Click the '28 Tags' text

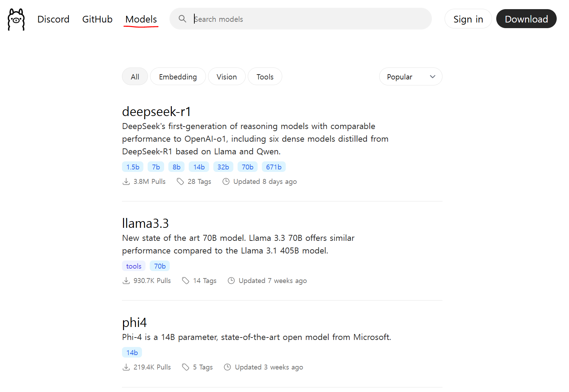click(199, 181)
